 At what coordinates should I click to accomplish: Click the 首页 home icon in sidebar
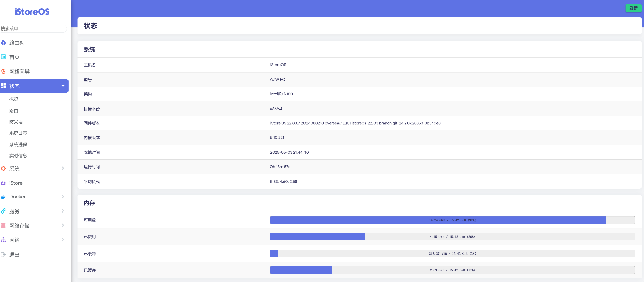tap(4, 57)
